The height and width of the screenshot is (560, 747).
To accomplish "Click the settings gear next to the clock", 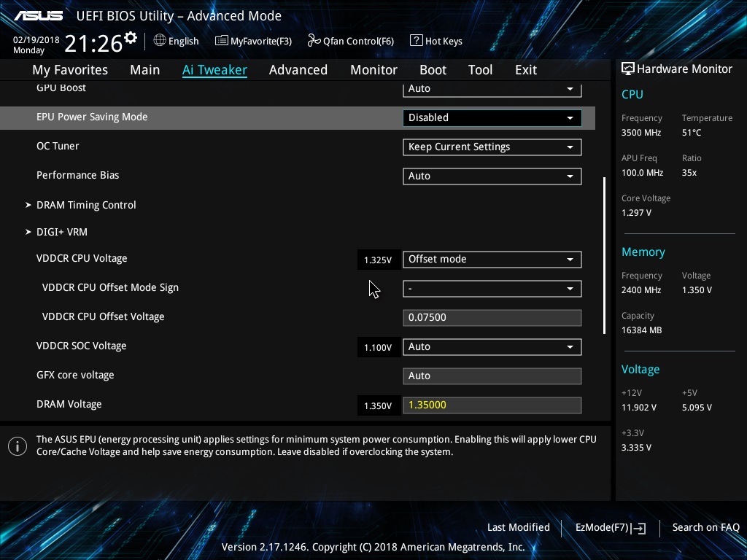I will pos(130,38).
